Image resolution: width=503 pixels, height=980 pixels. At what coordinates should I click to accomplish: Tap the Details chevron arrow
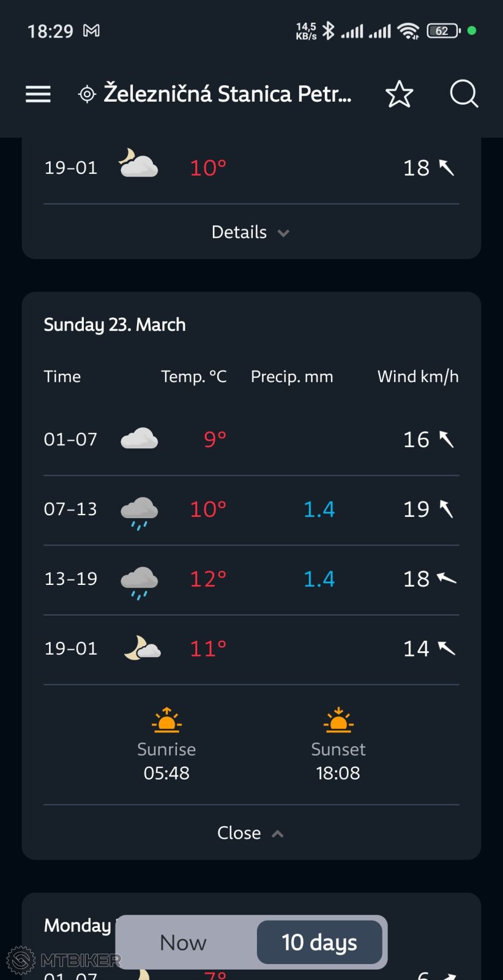pos(283,233)
